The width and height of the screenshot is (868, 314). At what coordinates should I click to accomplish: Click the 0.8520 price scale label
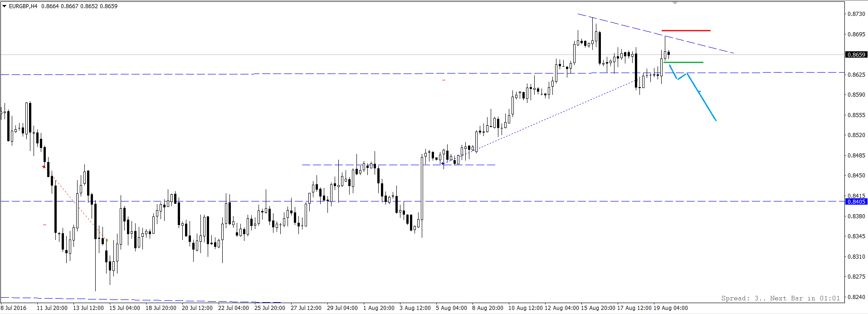(856, 135)
